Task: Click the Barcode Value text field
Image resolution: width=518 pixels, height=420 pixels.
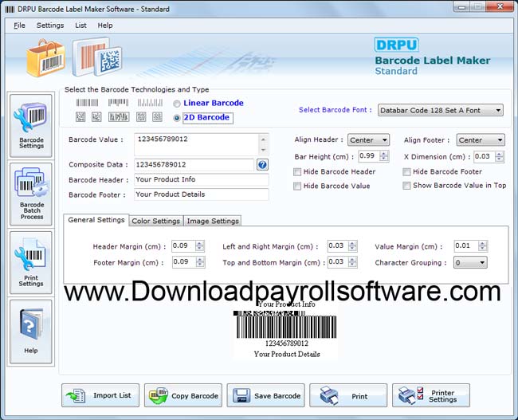Action: point(197,144)
